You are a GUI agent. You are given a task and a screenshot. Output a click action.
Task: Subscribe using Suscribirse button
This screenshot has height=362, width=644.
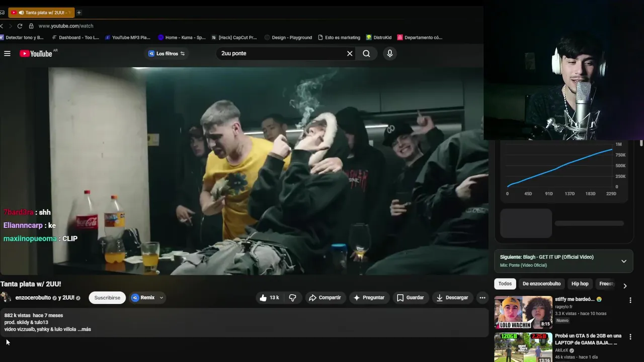107,298
